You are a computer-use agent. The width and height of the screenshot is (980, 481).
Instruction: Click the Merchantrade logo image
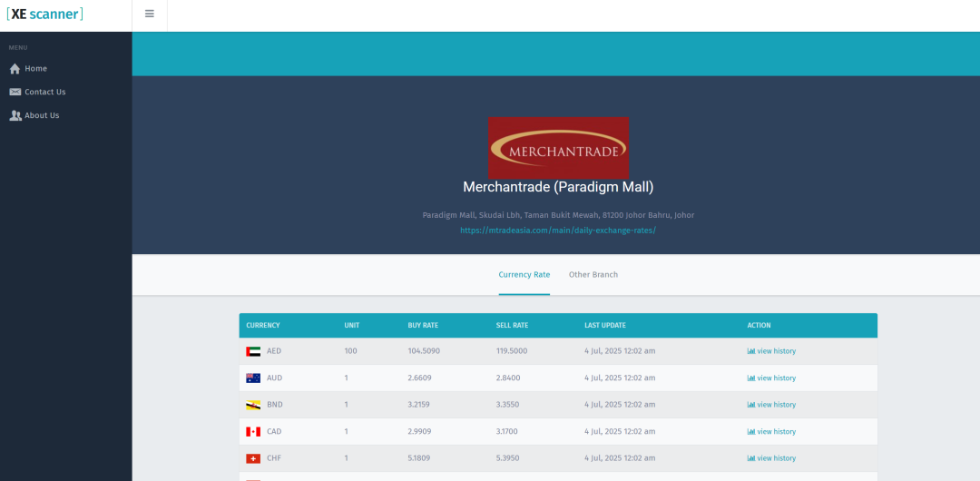pyautogui.click(x=558, y=147)
